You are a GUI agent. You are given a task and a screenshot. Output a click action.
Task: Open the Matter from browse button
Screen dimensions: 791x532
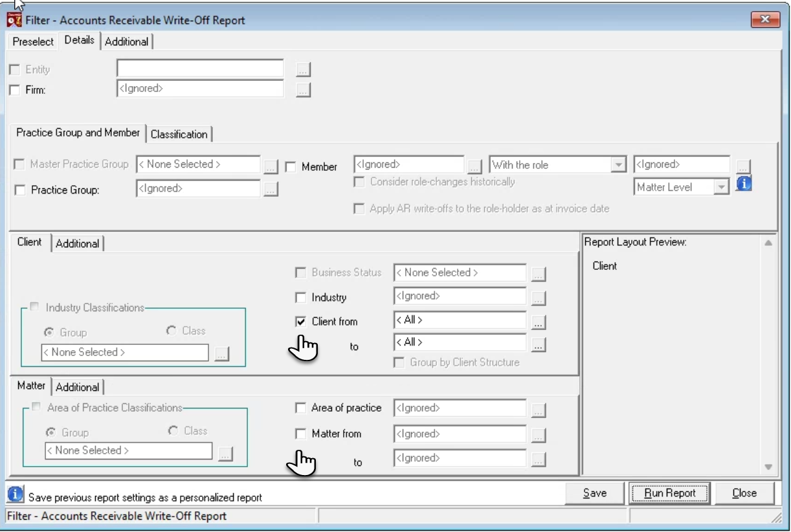click(539, 435)
